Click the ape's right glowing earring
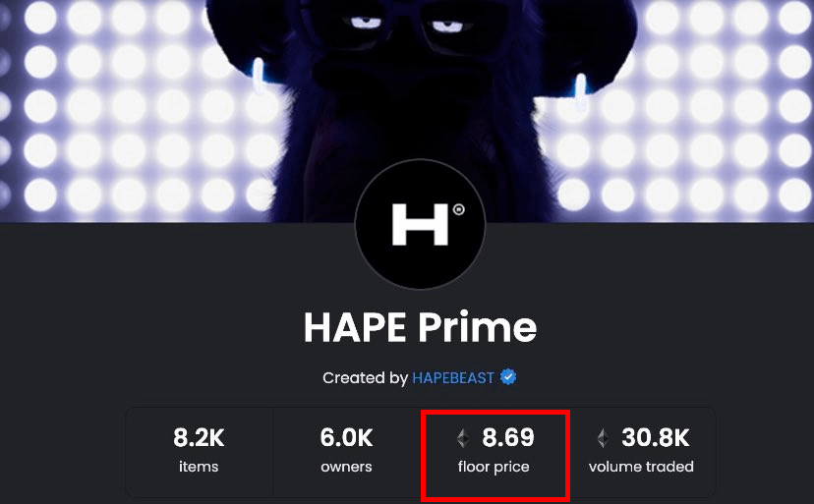 580,92
